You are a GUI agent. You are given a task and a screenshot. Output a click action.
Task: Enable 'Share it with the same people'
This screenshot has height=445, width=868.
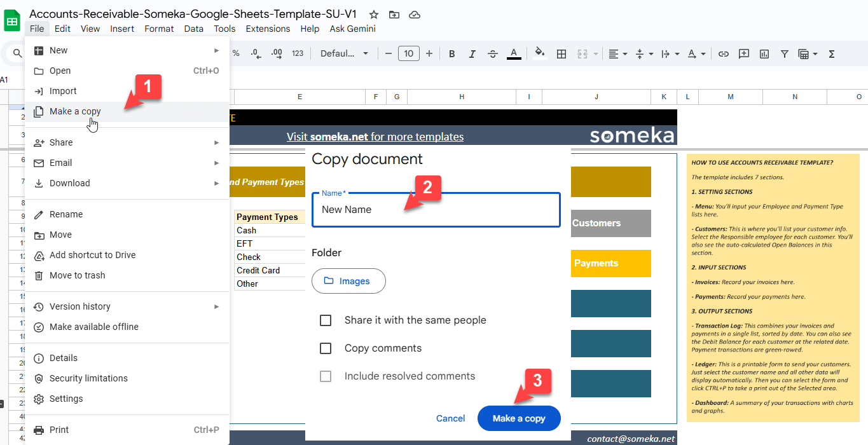326,320
